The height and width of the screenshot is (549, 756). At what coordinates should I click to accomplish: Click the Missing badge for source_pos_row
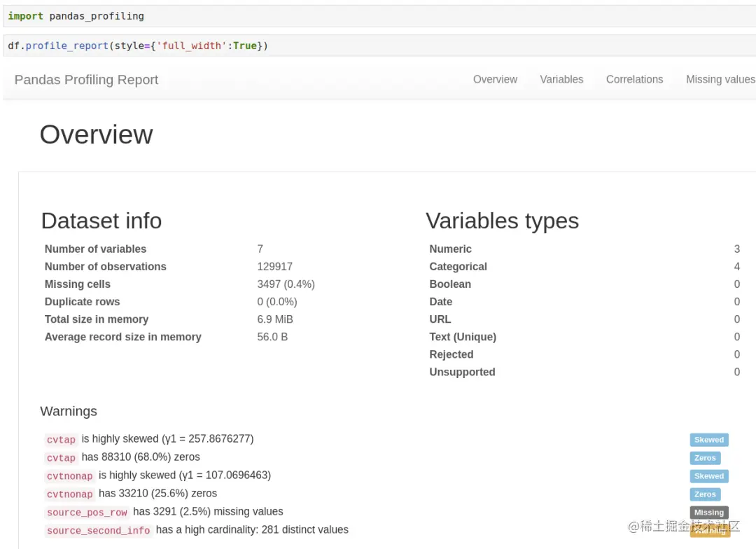pos(708,513)
